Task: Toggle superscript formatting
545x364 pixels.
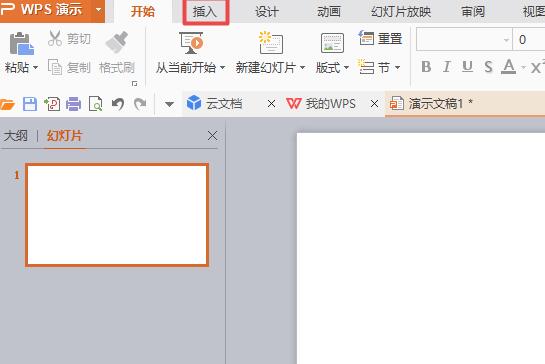Action: [537, 66]
